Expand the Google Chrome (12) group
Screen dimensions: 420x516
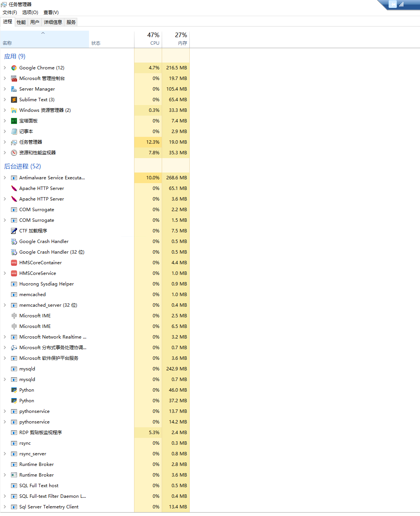[x=5, y=68]
